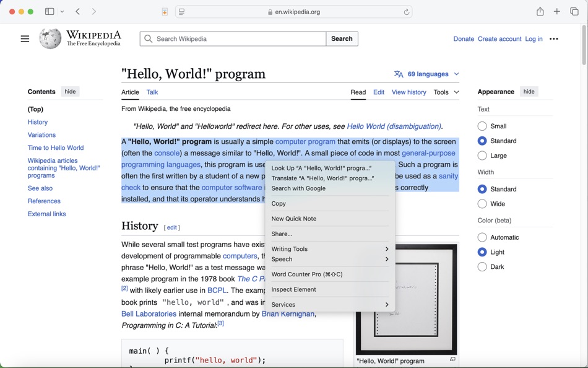The image size is (588, 368).
Task: Expand Speech submenu
Action: pos(330,259)
